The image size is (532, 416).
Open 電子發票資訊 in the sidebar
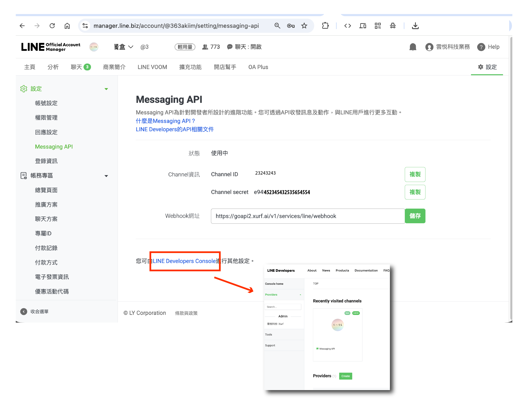(x=52, y=277)
